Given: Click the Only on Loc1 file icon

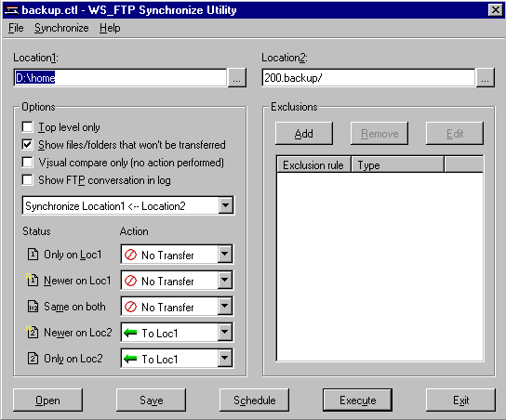Looking at the screenshot, I should (x=33, y=254).
